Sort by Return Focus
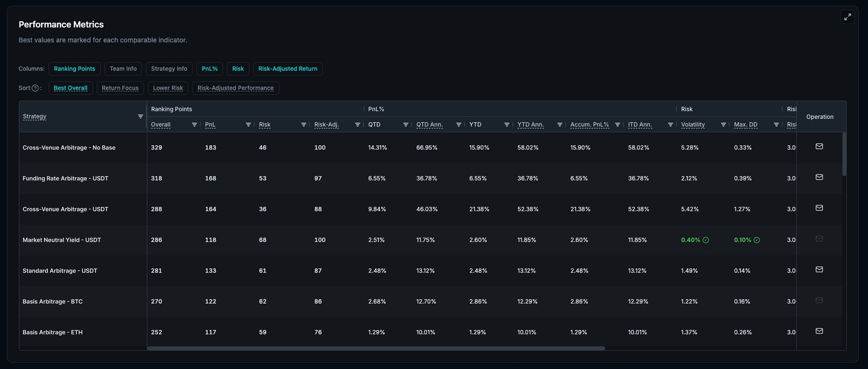 pos(120,88)
